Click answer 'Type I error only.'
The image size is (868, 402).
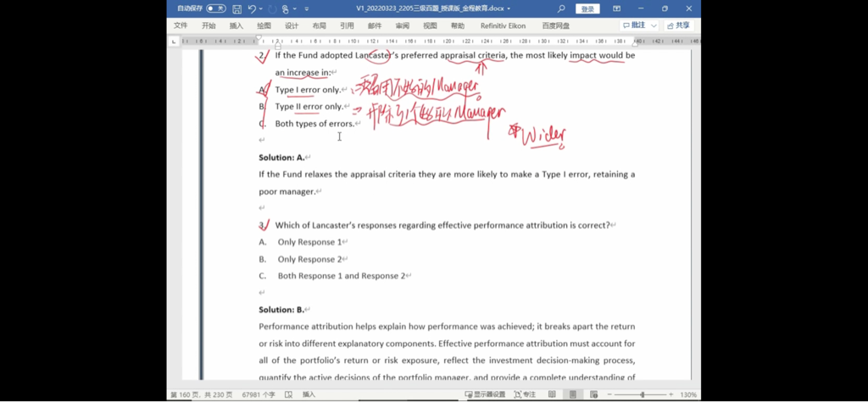click(308, 90)
